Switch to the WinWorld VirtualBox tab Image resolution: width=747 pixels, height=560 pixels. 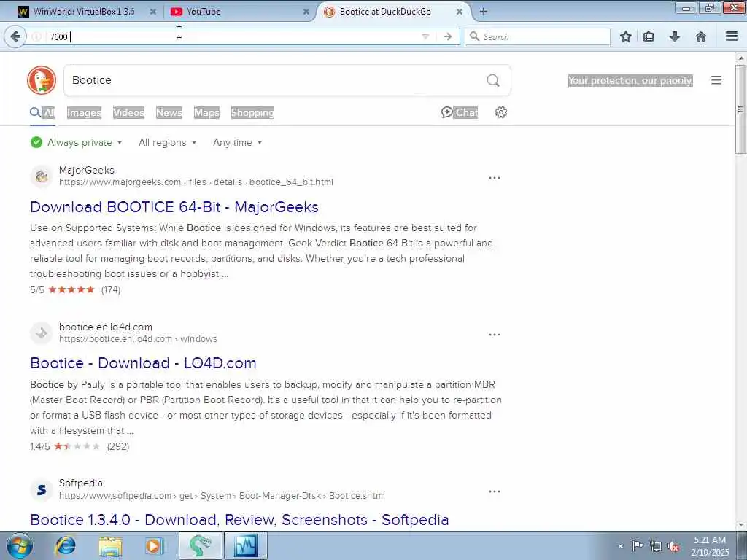(83, 12)
